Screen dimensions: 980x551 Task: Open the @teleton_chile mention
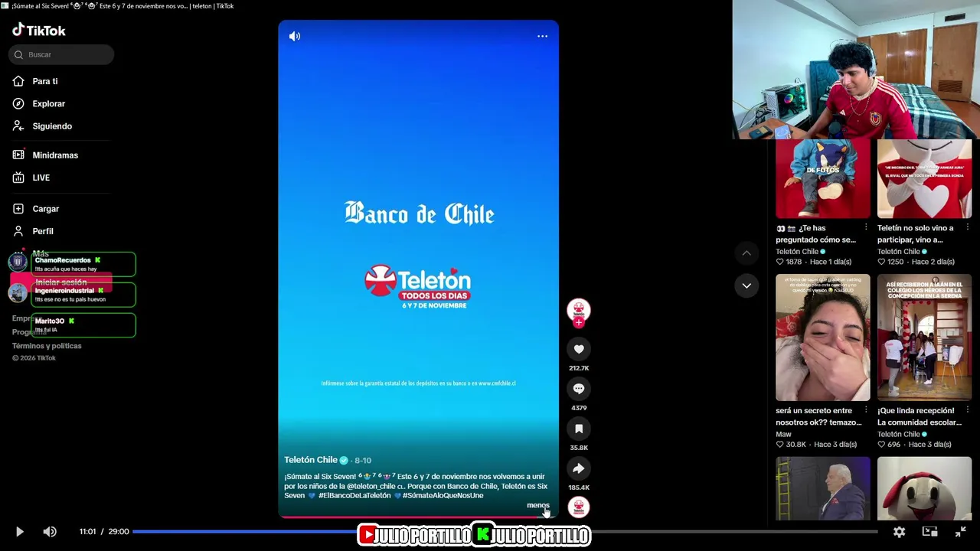pyautogui.click(x=371, y=486)
